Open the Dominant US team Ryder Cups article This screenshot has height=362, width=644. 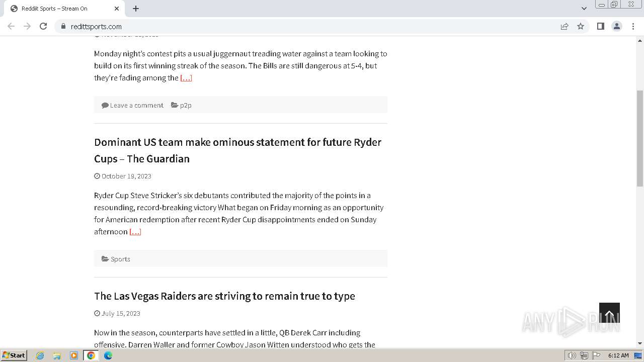click(x=237, y=150)
